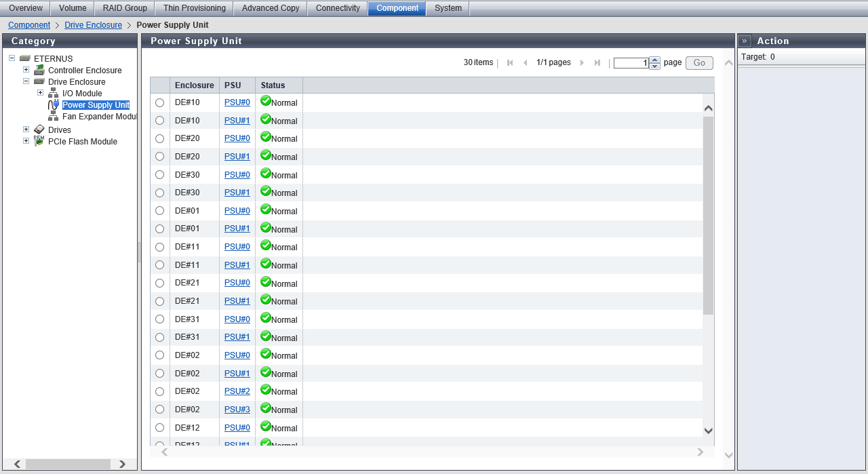Select radio button for DE#02 PSU#3
Screen dimensions: 868x474
160,410
